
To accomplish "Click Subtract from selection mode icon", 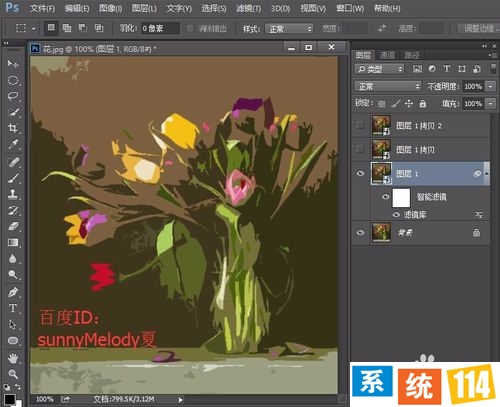I will coord(83,28).
